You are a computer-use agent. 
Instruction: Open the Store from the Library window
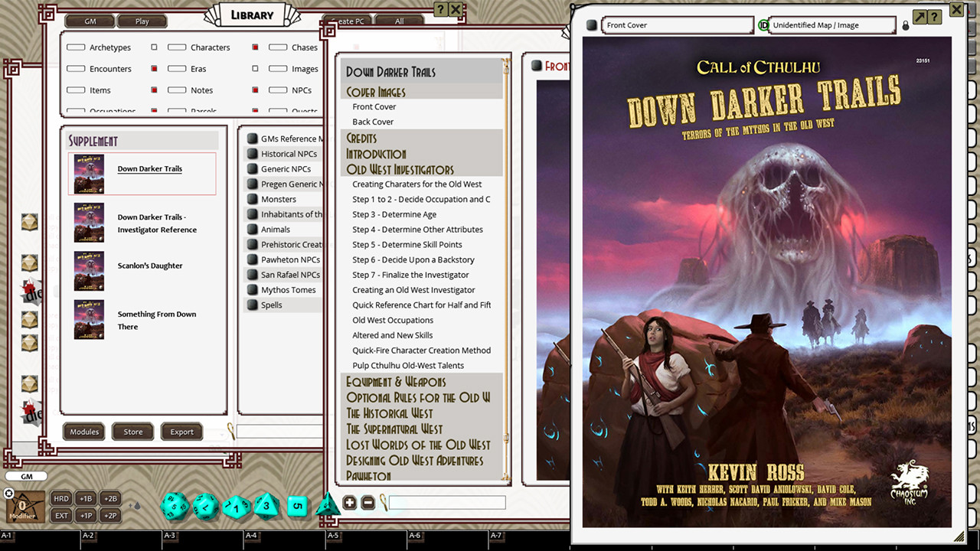tap(132, 431)
